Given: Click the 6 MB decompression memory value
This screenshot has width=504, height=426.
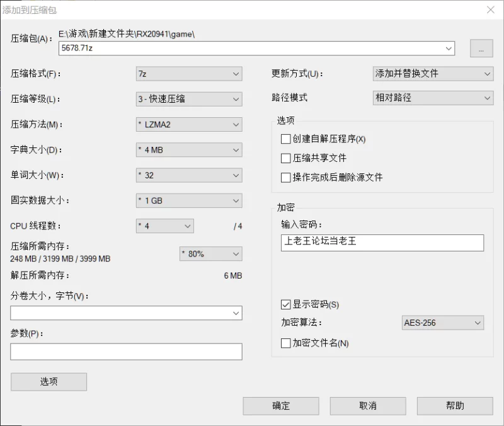Looking at the screenshot, I should 233,275.
